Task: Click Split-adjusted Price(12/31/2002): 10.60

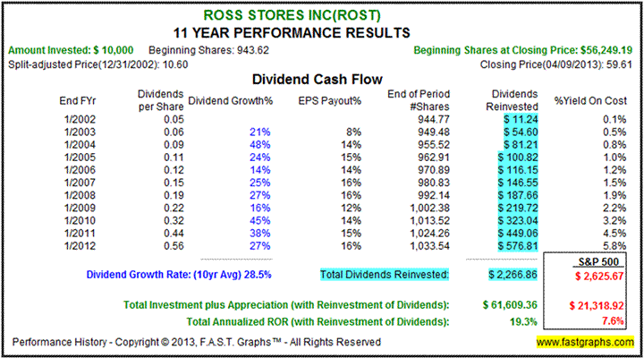Action: click(98, 64)
